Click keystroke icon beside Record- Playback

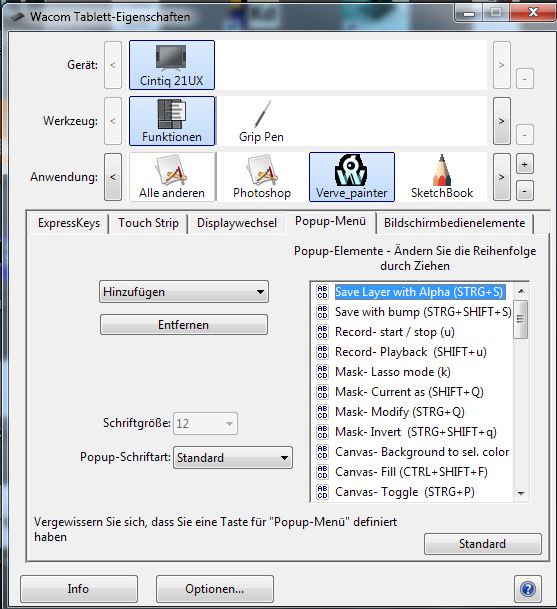[322, 351]
